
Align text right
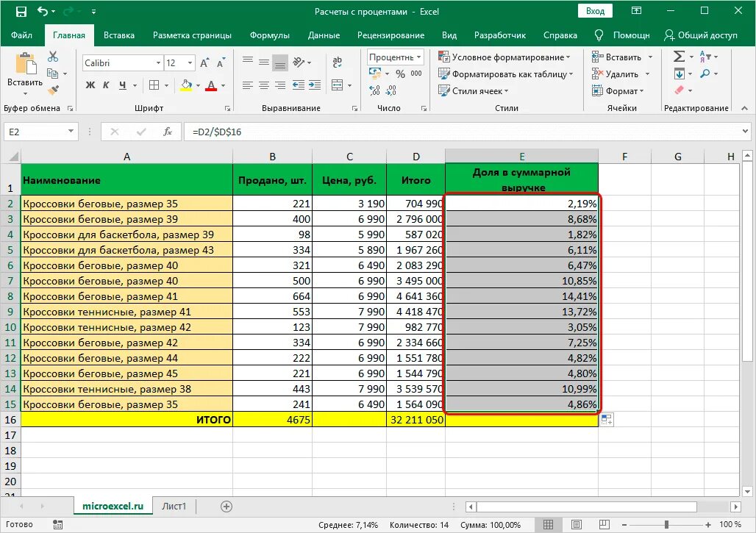coord(280,85)
